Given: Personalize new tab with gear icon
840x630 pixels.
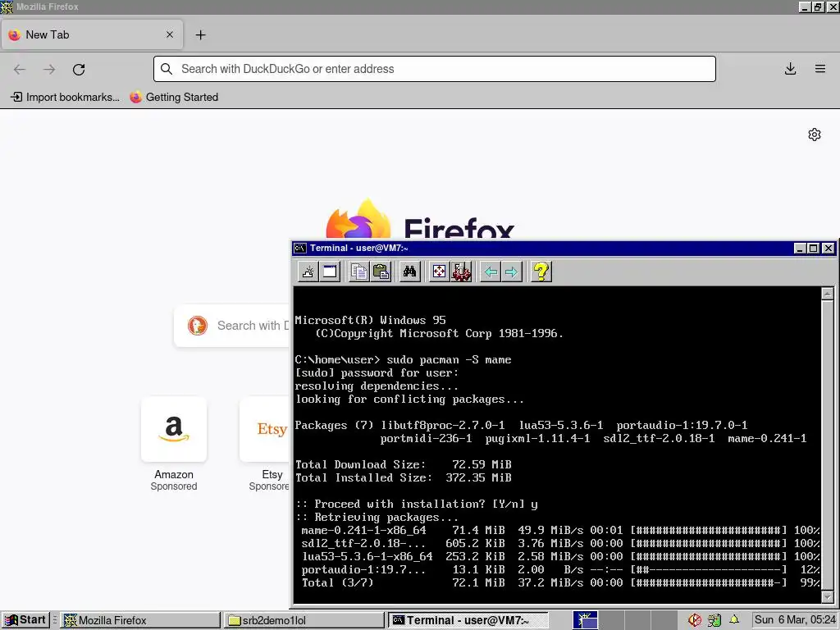Looking at the screenshot, I should pyautogui.click(x=815, y=135).
